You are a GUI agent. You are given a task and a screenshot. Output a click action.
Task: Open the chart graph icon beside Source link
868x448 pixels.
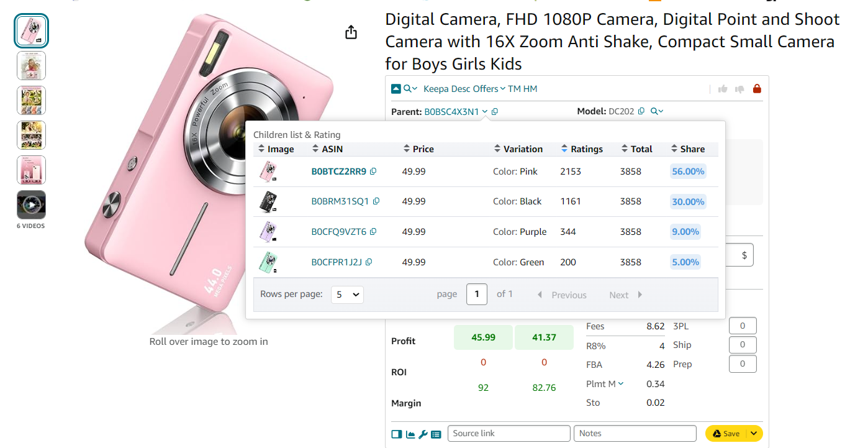point(410,434)
